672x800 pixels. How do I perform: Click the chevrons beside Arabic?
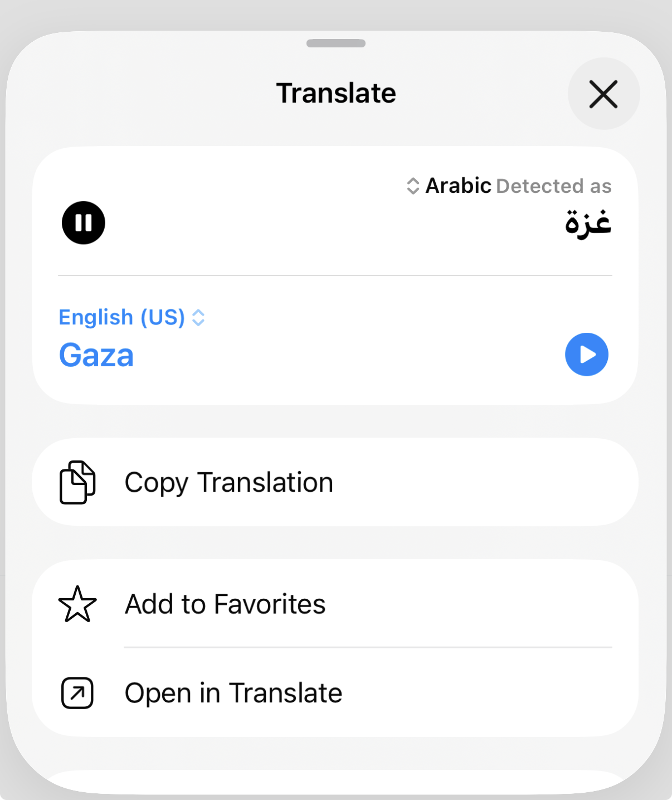(413, 186)
